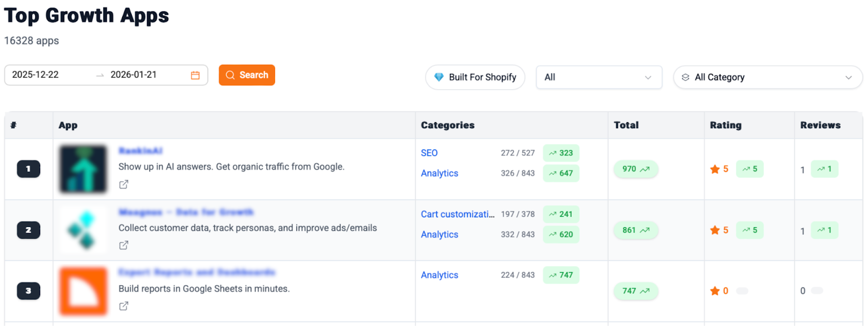Click the 747 trend badge beside Analytics
The height and width of the screenshot is (326, 868).
click(561, 275)
